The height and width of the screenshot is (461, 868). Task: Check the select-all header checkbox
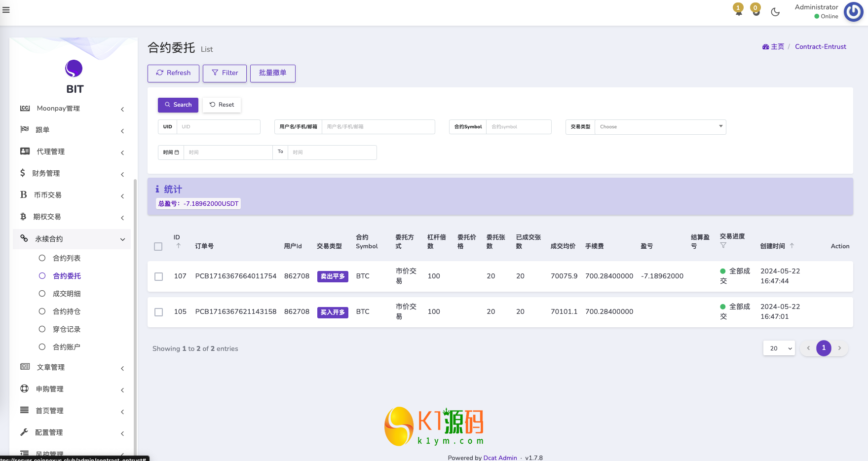pyautogui.click(x=158, y=246)
